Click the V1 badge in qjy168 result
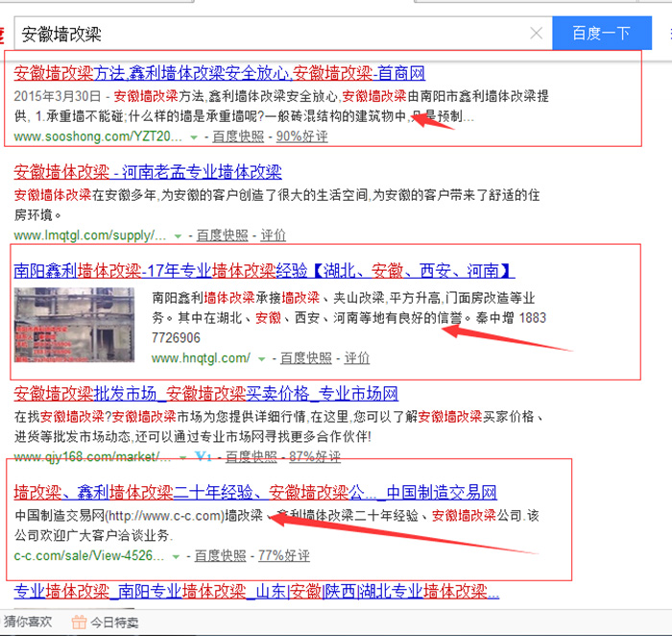The width and height of the screenshot is (672, 636). click(203, 456)
